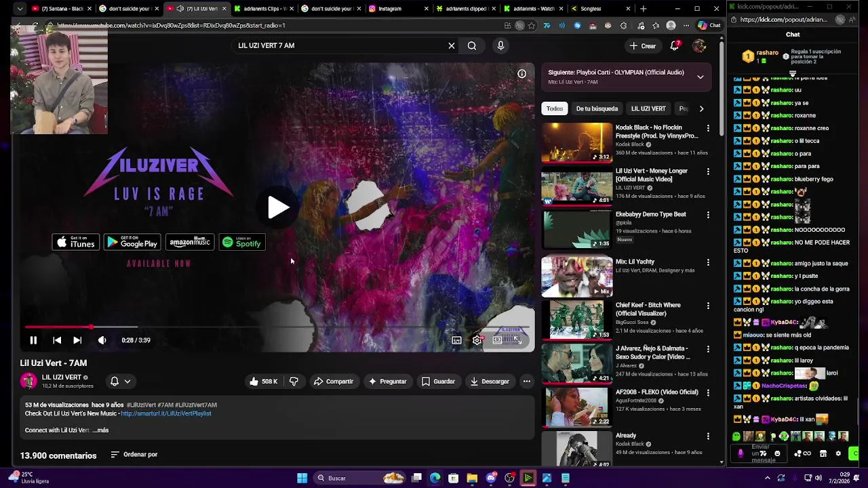The width and height of the screenshot is (868, 488).
Task: Open the Crear menu
Action: coord(642,46)
